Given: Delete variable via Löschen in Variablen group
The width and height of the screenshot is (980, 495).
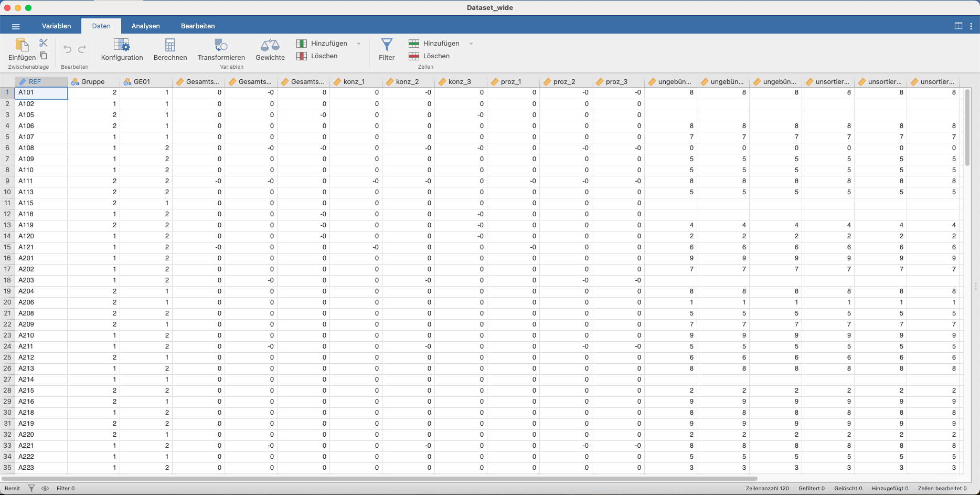Looking at the screenshot, I should (317, 56).
